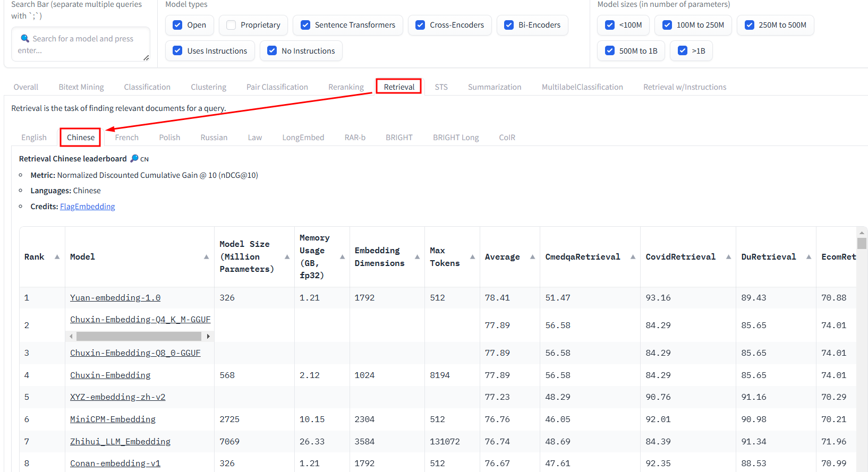This screenshot has width=868, height=472.
Task: Sort by Max Tokens column arrow
Action: click(472, 257)
